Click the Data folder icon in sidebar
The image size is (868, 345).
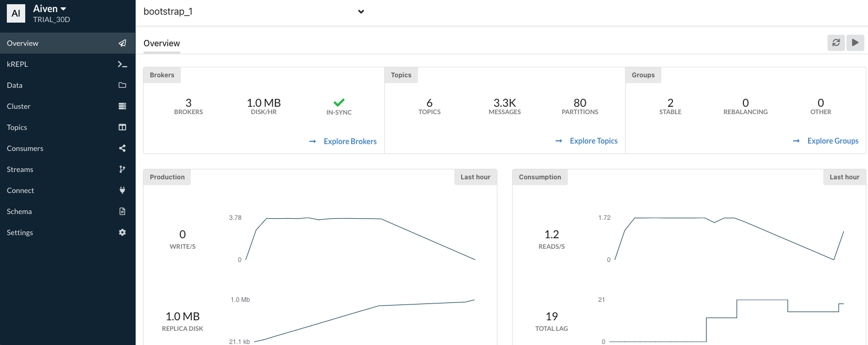tap(122, 85)
